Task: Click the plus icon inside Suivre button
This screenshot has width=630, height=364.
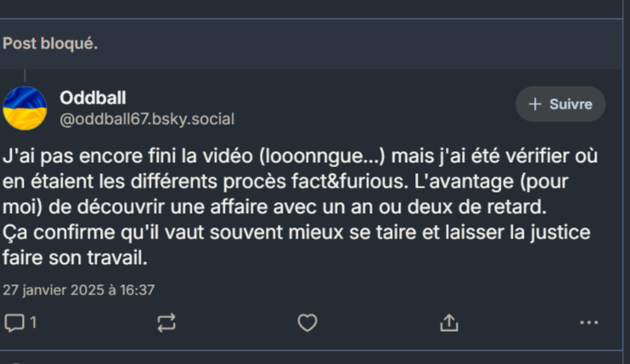Action: click(535, 104)
